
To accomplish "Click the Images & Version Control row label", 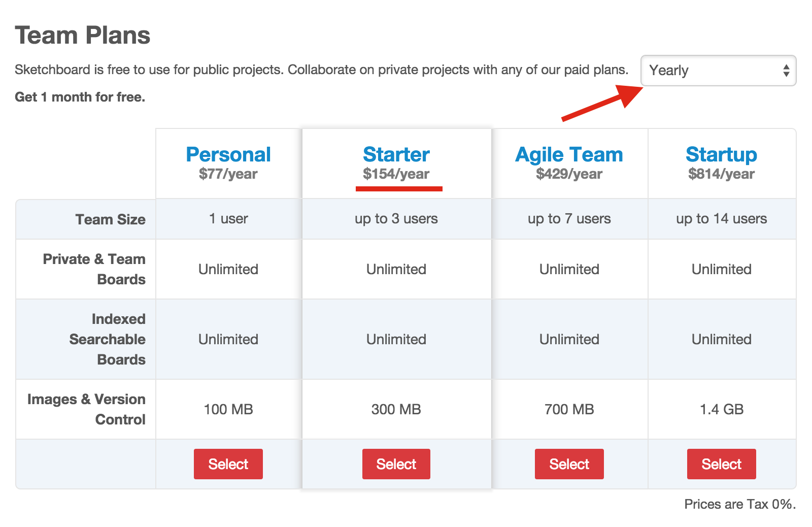I will tap(86, 409).
